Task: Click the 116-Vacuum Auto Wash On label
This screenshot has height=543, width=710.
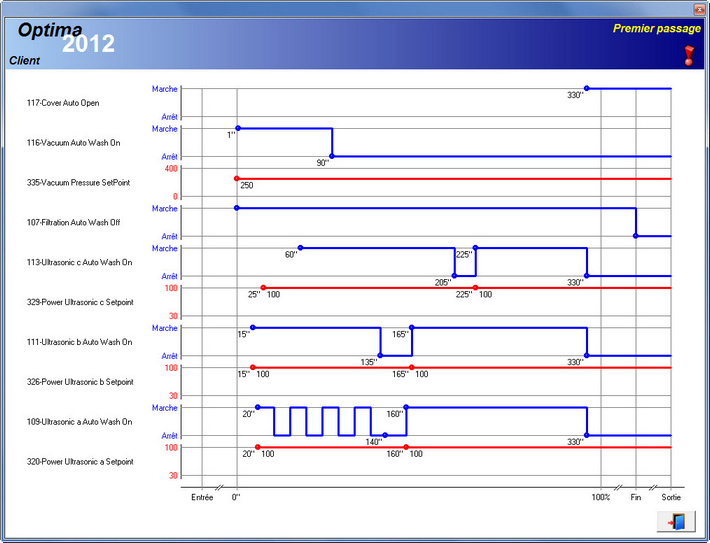Action: (x=73, y=143)
